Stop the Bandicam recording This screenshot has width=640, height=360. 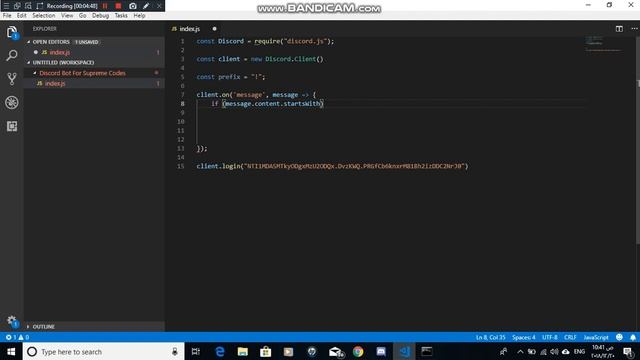pos(118,6)
